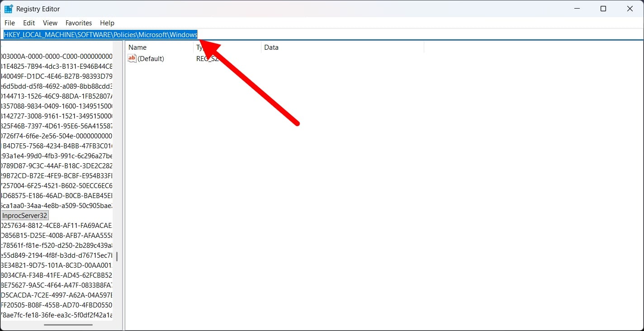The image size is (644, 331).
Task: Select key containing 2194-4f8f-b3dd-d76715ec7
Action: (57, 255)
